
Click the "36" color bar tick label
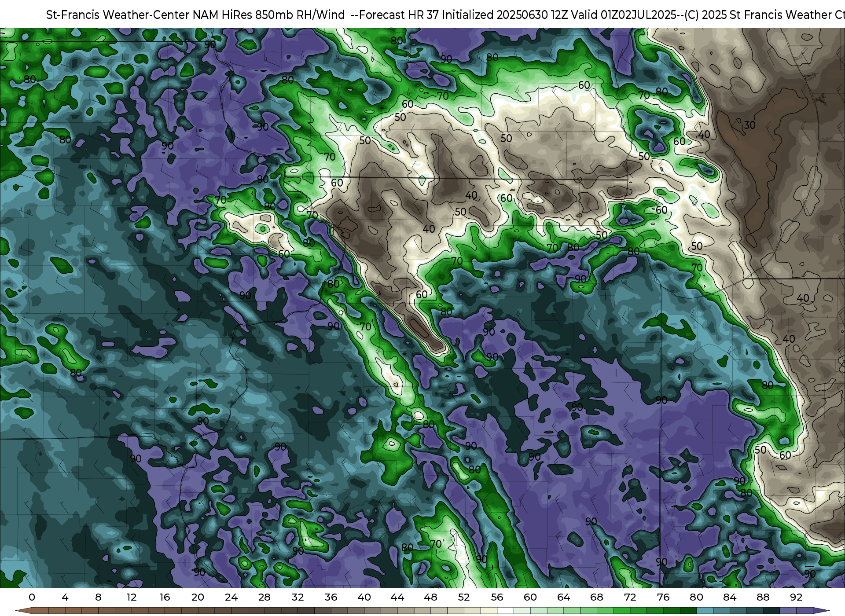pos(331,597)
